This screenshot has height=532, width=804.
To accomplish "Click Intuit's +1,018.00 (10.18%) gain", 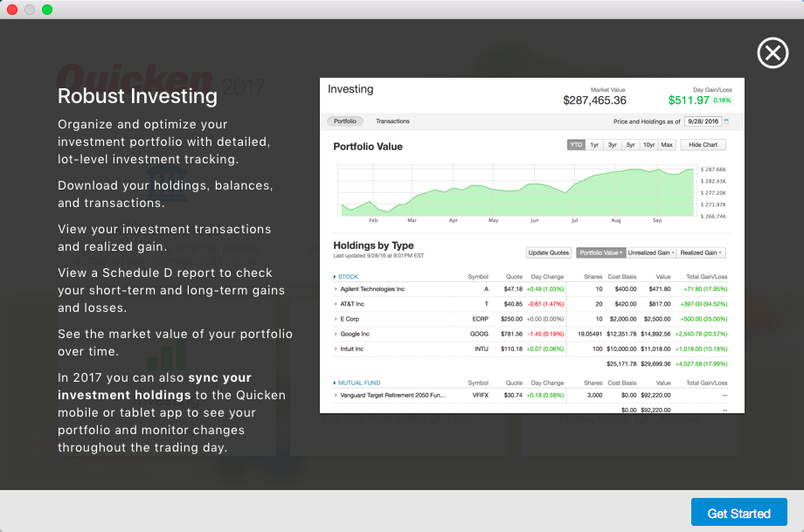I will [x=701, y=349].
